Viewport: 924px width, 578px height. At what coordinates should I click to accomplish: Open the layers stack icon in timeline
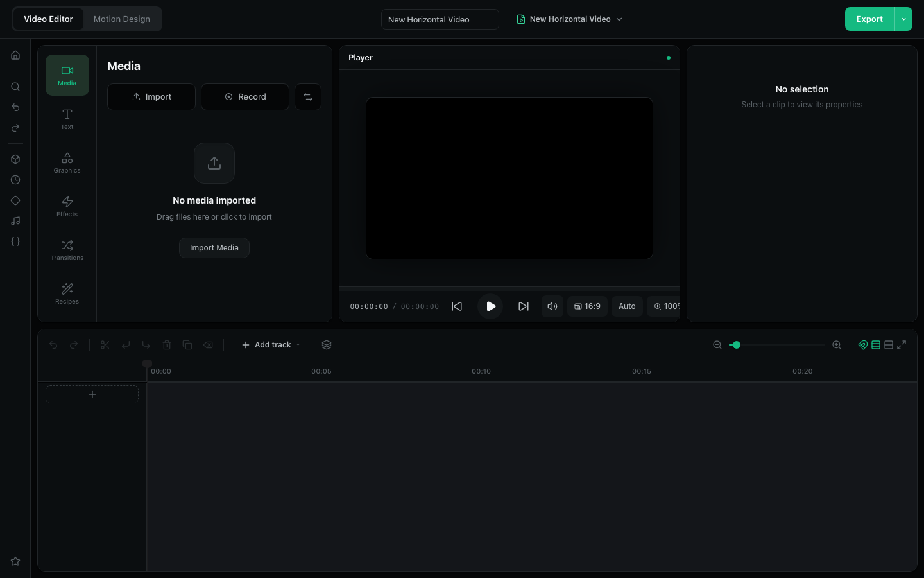[327, 345]
